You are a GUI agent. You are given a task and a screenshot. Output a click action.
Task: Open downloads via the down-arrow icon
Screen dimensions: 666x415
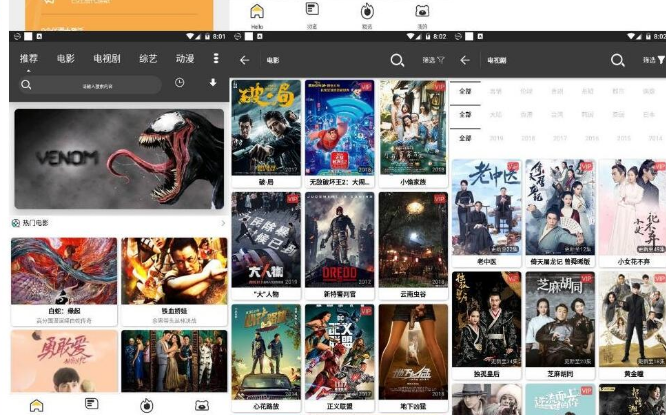(213, 82)
